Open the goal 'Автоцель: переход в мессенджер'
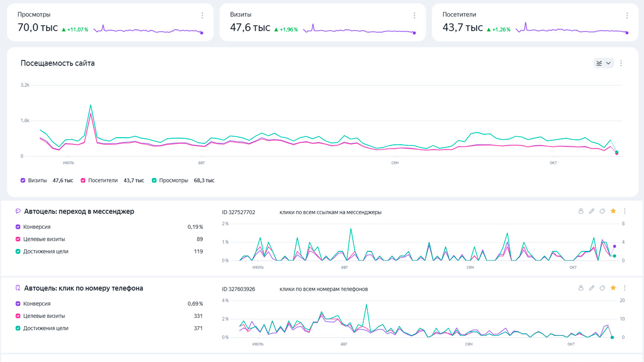The height and width of the screenshot is (362, 644). [x=79, y=212]
